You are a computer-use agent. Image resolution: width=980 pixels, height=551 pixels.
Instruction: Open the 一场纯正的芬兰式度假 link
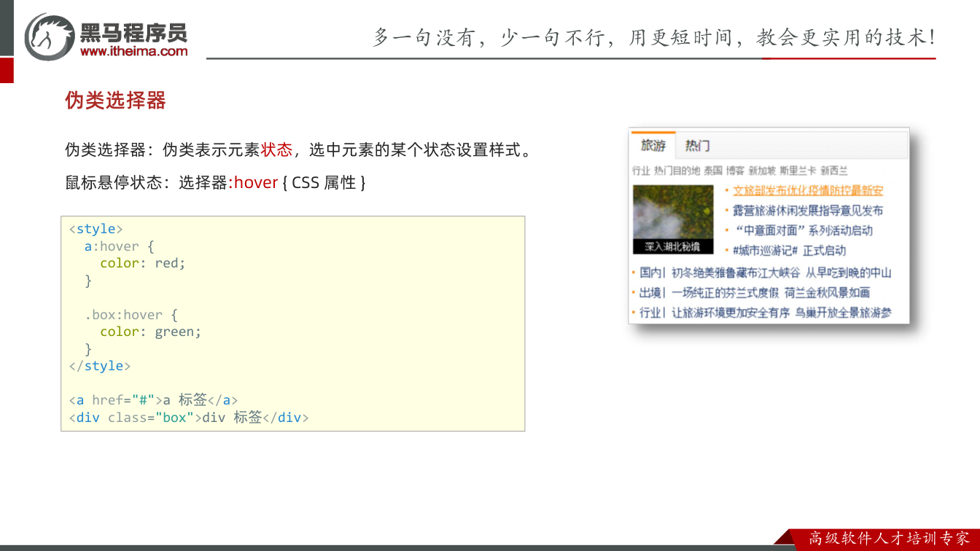726,292
